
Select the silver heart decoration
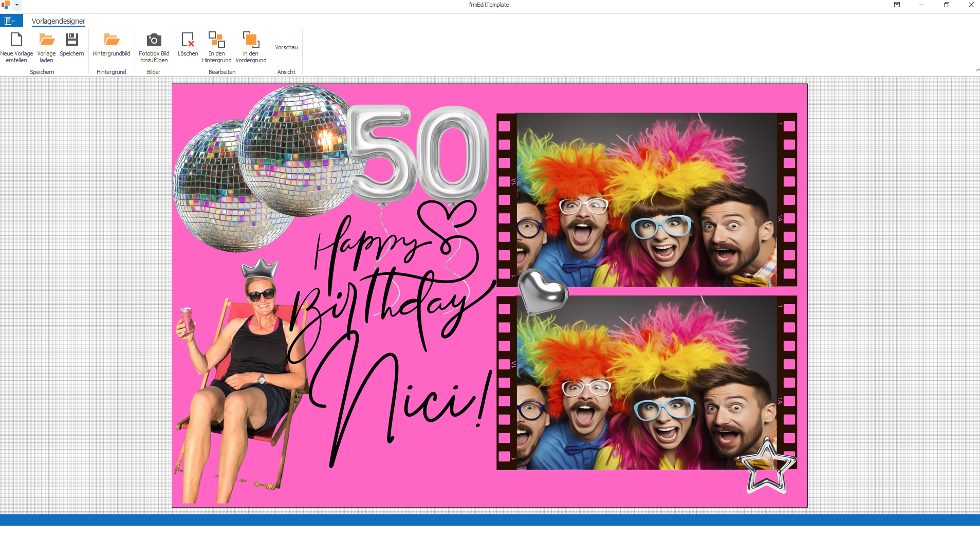(542, 291)
